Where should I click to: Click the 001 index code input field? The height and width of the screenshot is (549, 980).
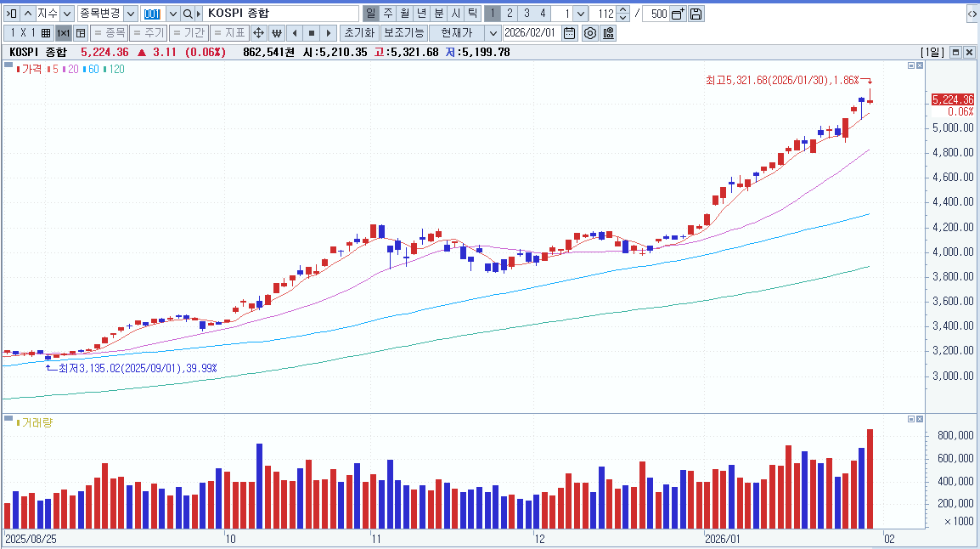click(153, 13)
